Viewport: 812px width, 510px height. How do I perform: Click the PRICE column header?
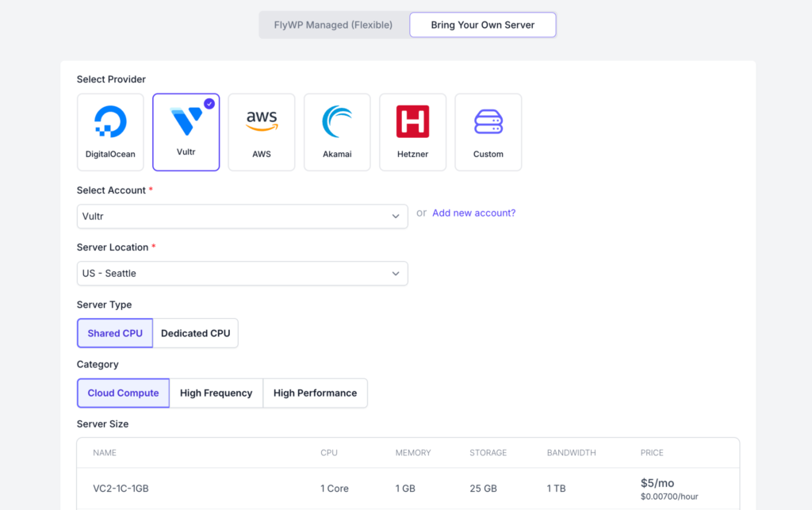[x=652, y=453]
